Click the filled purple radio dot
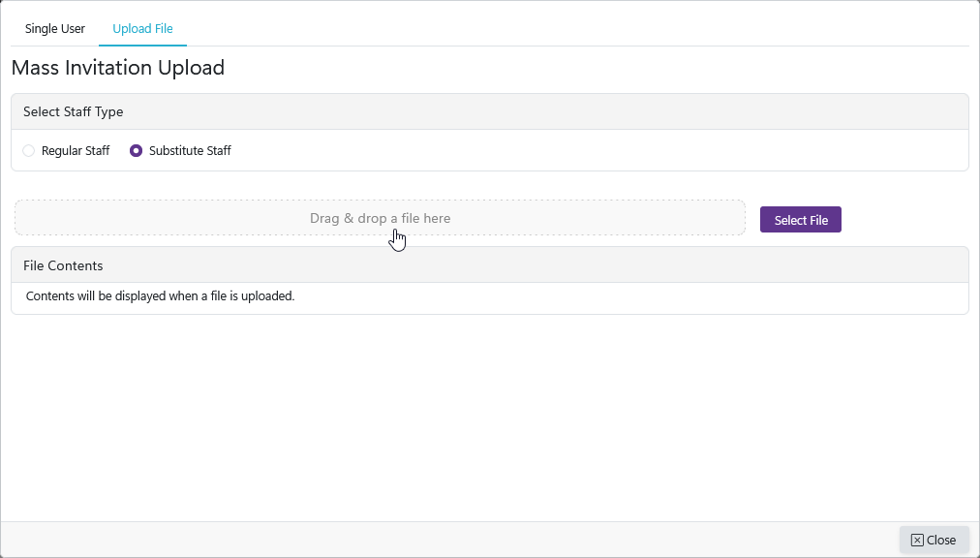Image resolution: width=980 pixels, height=558 pixels. [x=137, y=151]
